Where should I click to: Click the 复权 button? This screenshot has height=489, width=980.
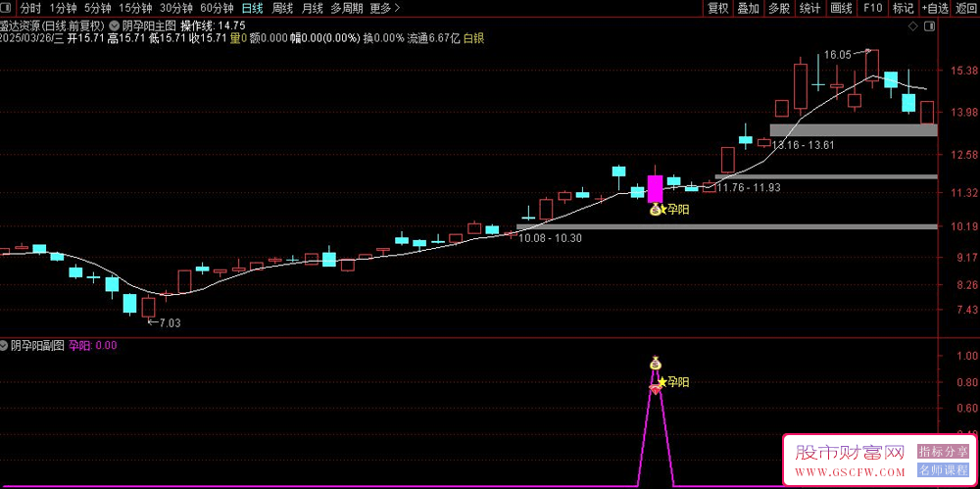pyautogui.click(x=718, y=8)
